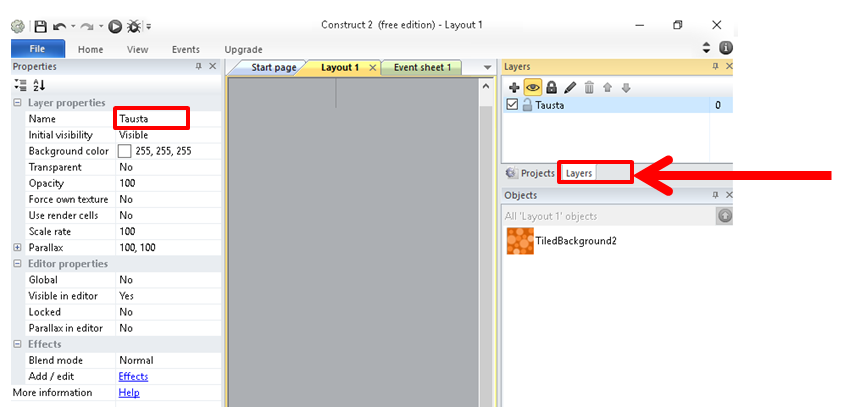This screenshot has width=841, height=413.
Task: Add a new layer with plus icon
Action: pyautogui.click(x=514, y=87)
